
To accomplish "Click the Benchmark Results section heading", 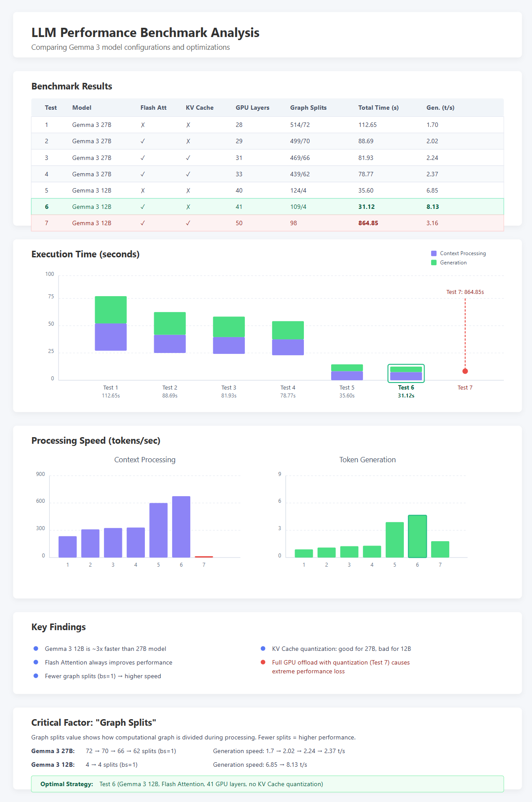I will tap(72, 86).
